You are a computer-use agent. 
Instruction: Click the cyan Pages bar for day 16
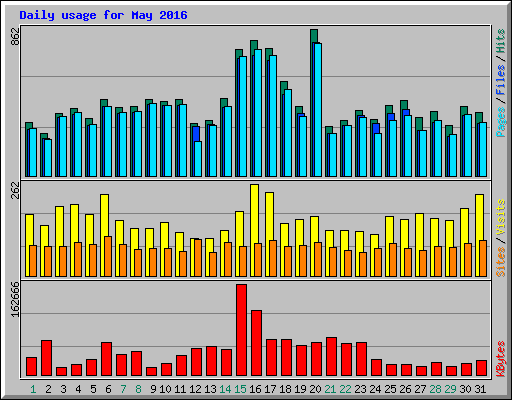click(x=258, y=113)
